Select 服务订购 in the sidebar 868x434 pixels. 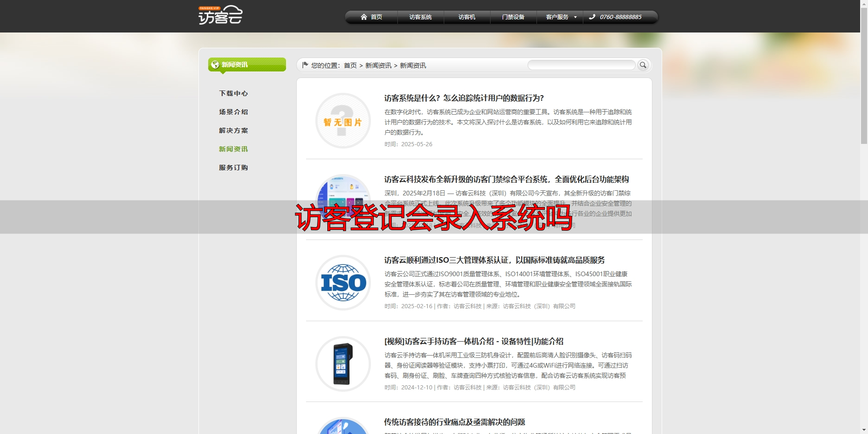pos(234,168)
